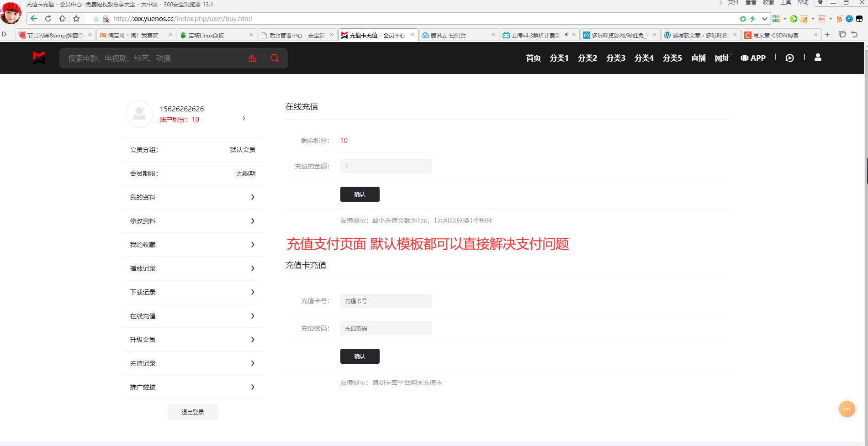Click the user profile icon in navbar
868x446 pixels.
pyautogui.click(x=818, y=58)
